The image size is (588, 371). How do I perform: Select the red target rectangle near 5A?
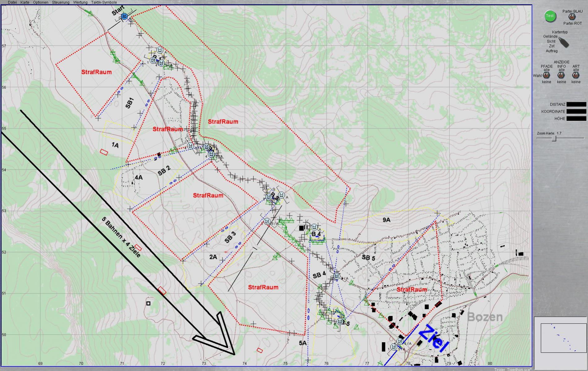(x=260, y=350)
